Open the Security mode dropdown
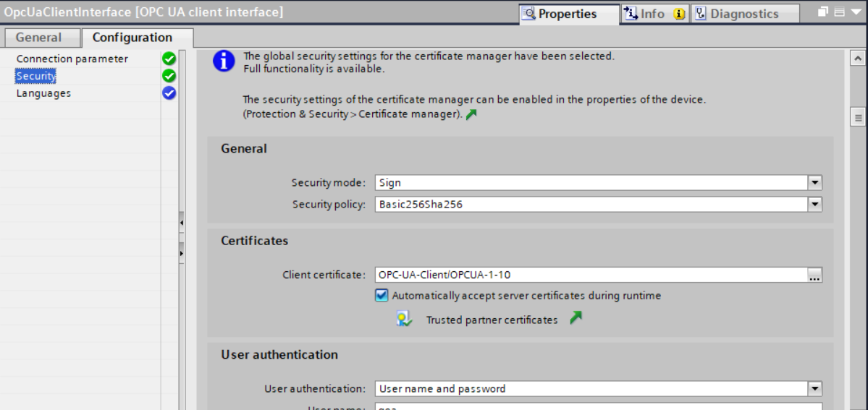The image size is (868, 410). [815, 183]
